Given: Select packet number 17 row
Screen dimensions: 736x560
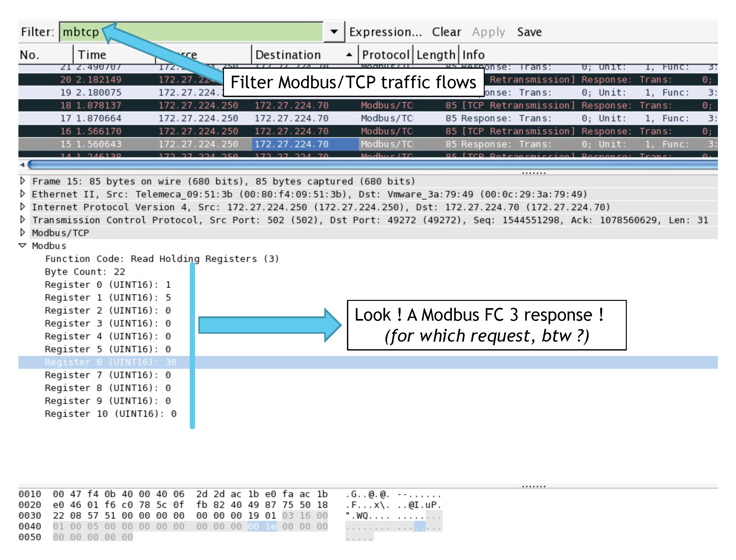Looking at the screenshot, I should pyautogui.click(x=200, y=118).
